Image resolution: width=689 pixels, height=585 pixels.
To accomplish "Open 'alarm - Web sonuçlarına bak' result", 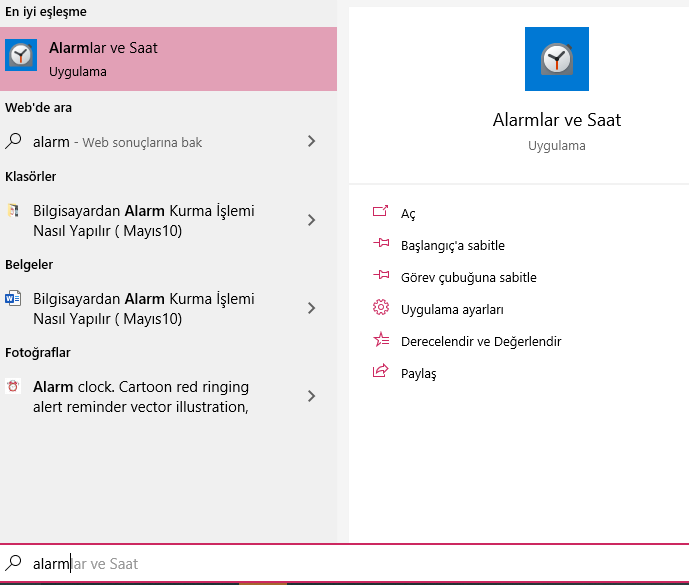I will point(117,142).
